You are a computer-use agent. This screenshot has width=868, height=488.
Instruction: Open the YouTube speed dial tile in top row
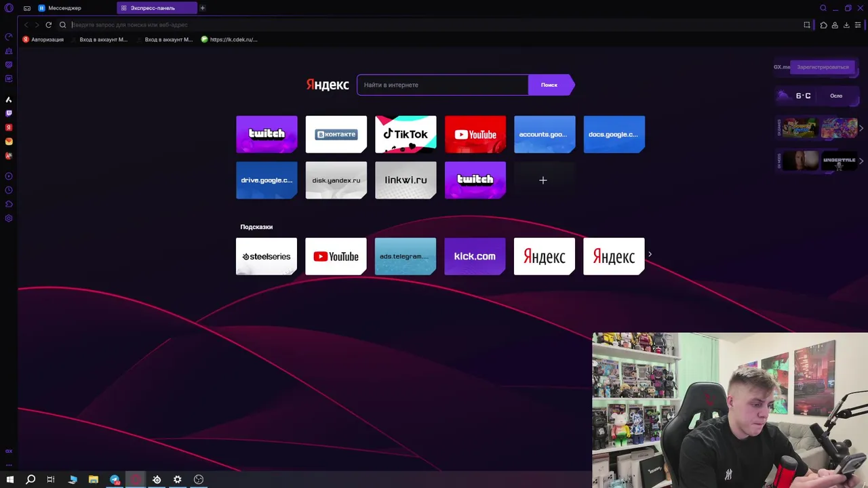pyautogui.click(x=475, y=134)
